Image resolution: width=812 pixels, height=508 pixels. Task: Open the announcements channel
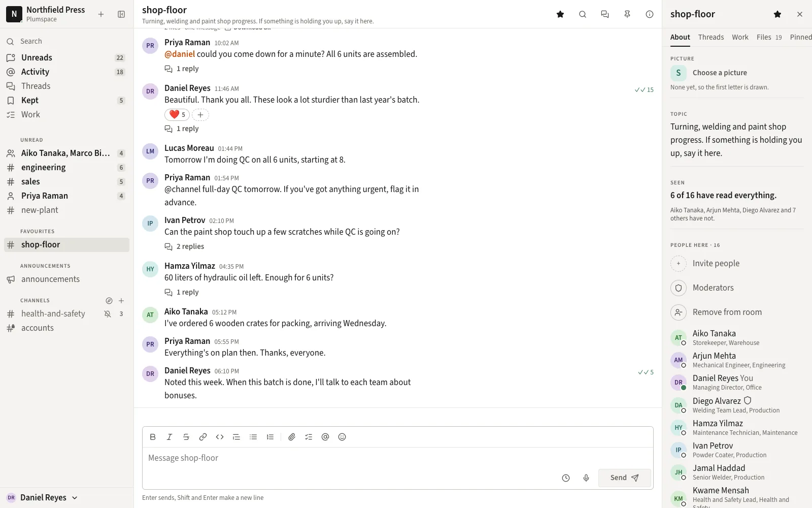[66, 279]
